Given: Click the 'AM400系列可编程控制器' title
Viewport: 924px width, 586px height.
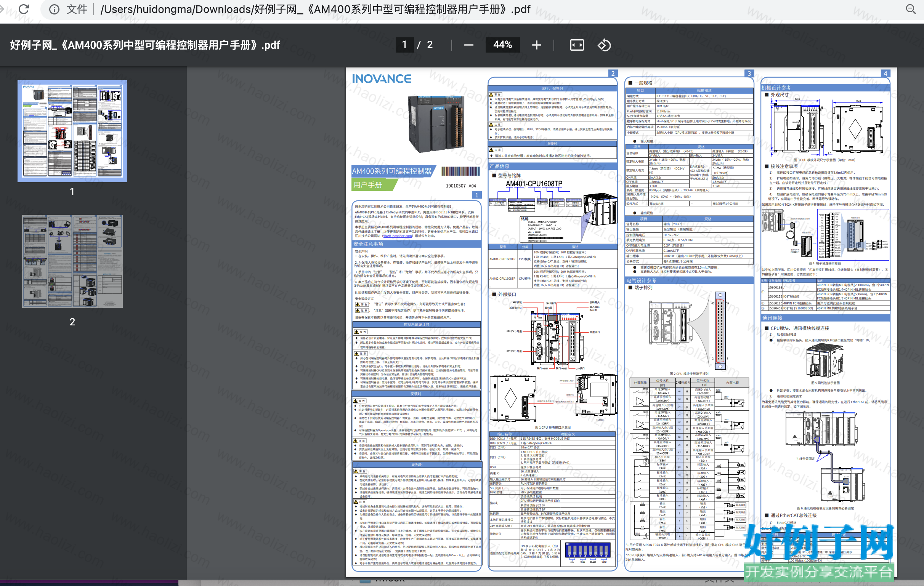Looking at the screenshot, I should pyautogui.click(x=392, y=171).
